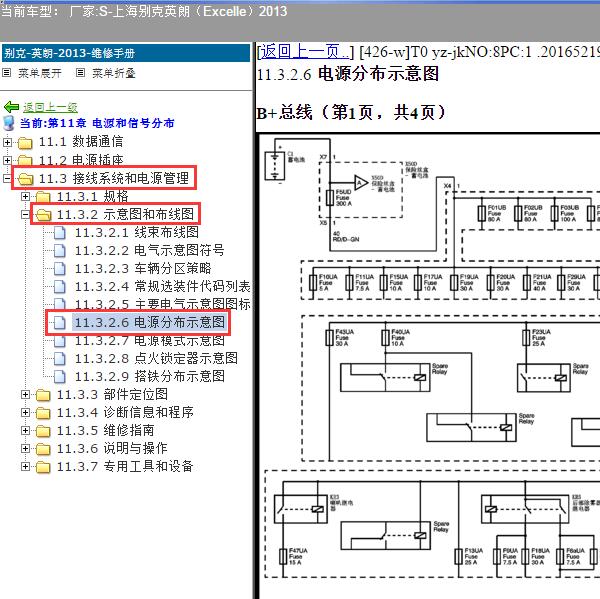Expand the 11.2 电源插座 node
600x599 pixels.
(7, 160)
